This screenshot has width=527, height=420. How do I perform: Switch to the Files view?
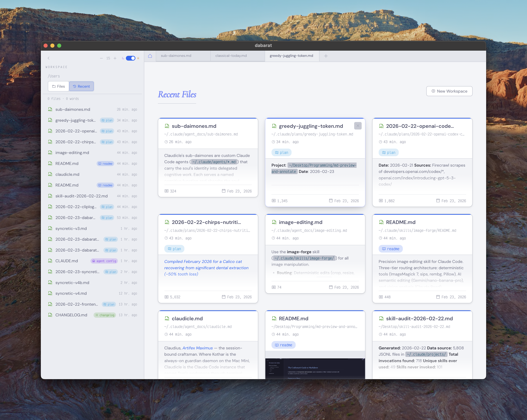coord(58,86)
